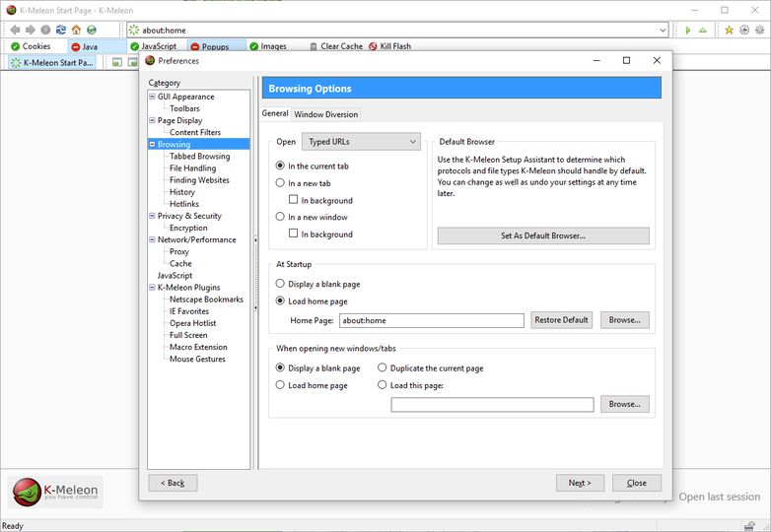771x532 pixels.
Task: Open Finding Websites category
Action: click(x=199, y=179)
